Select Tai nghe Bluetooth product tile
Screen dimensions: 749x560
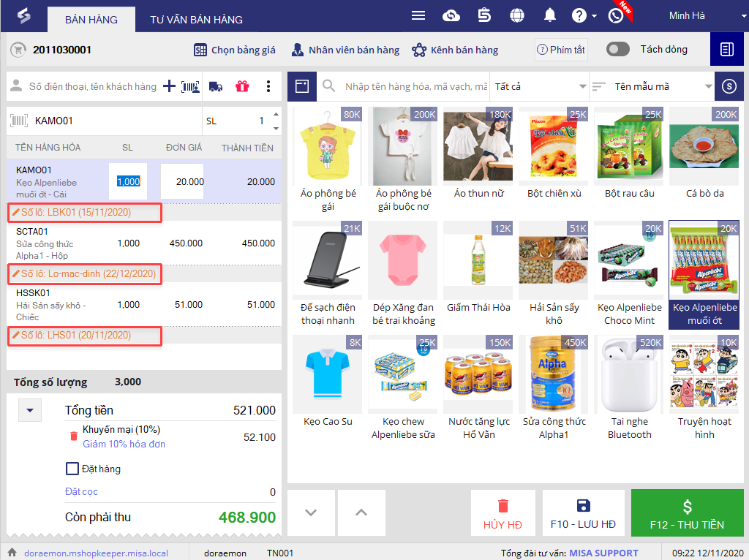(x=629, y=388)
